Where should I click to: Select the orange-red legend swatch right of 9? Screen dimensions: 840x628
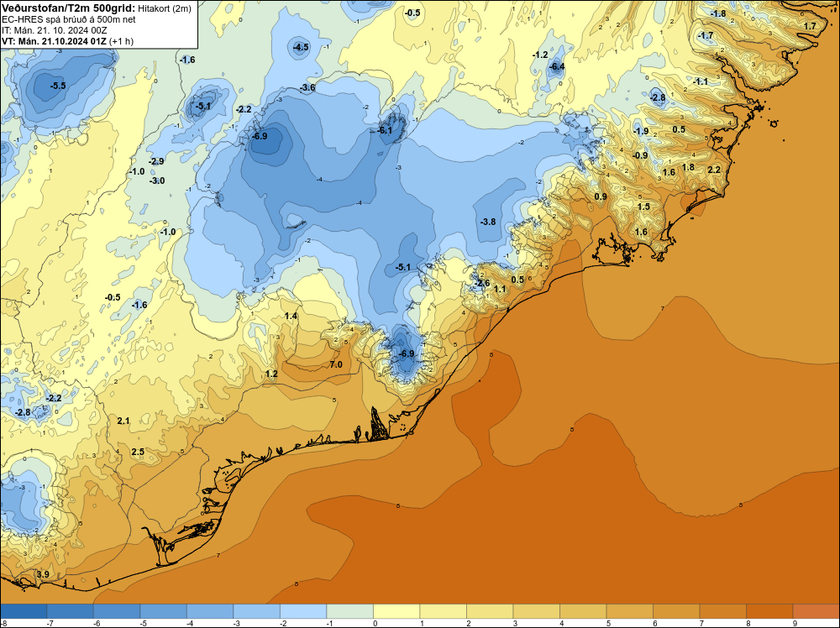pyautogui.click(x=816, y=611)
